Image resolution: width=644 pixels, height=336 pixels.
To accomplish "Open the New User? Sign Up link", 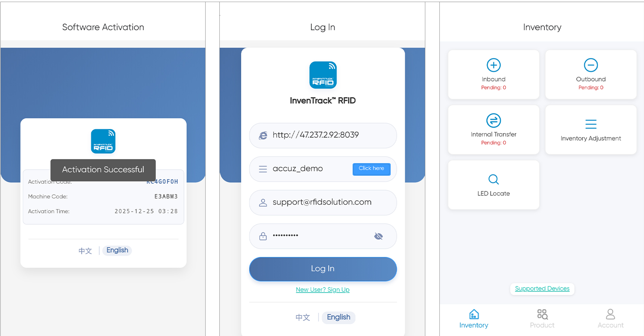I will point(323,290).
